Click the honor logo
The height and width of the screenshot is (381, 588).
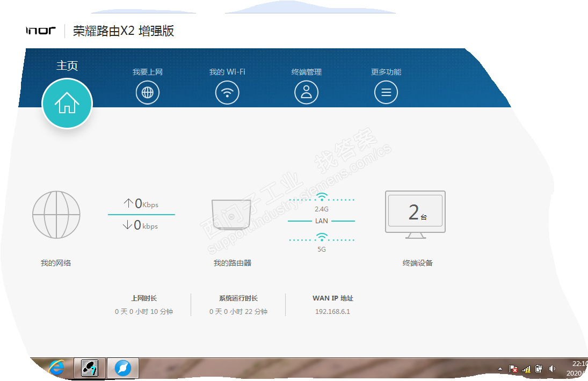click(x=41, y=31)
